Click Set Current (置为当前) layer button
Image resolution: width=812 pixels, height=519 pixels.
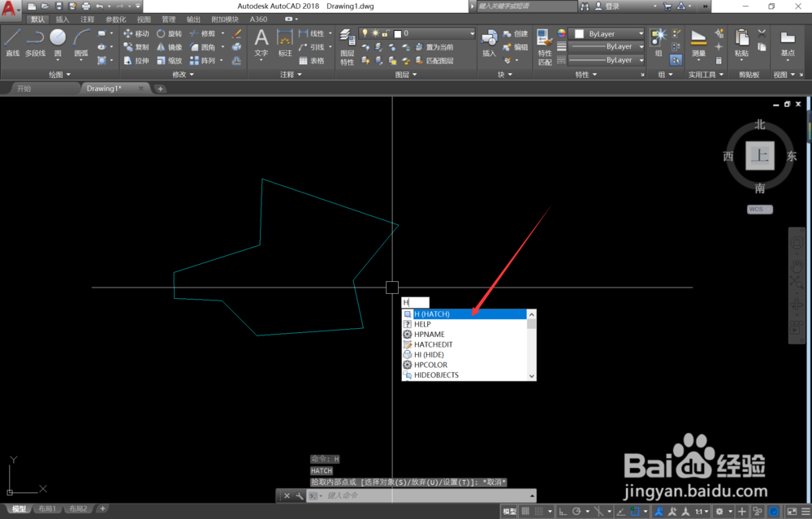click(434, 47)
